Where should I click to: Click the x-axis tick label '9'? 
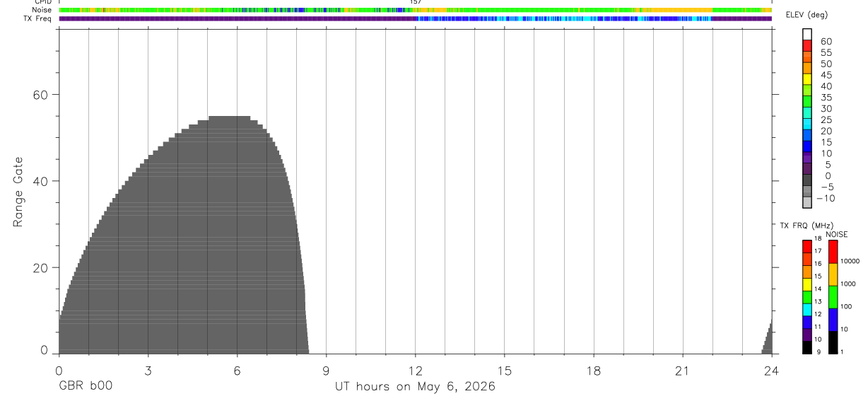pyautogui.click(x=326, y=371)
